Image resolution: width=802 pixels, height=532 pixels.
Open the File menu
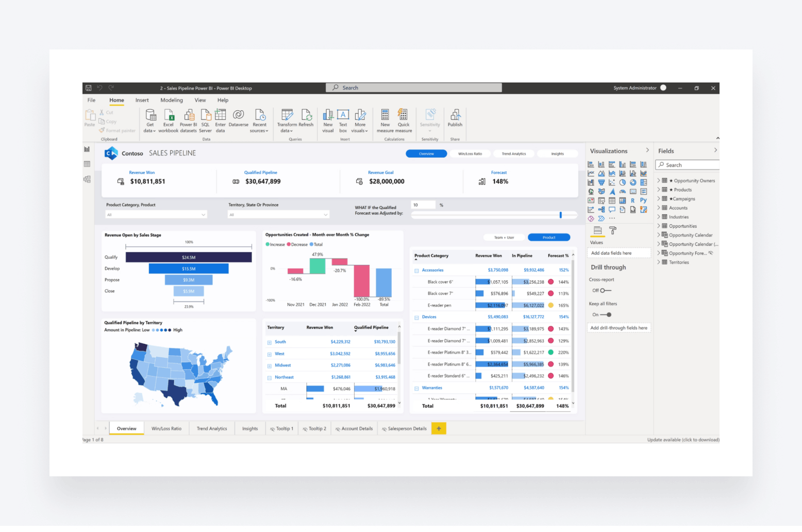tap(91, 100)
